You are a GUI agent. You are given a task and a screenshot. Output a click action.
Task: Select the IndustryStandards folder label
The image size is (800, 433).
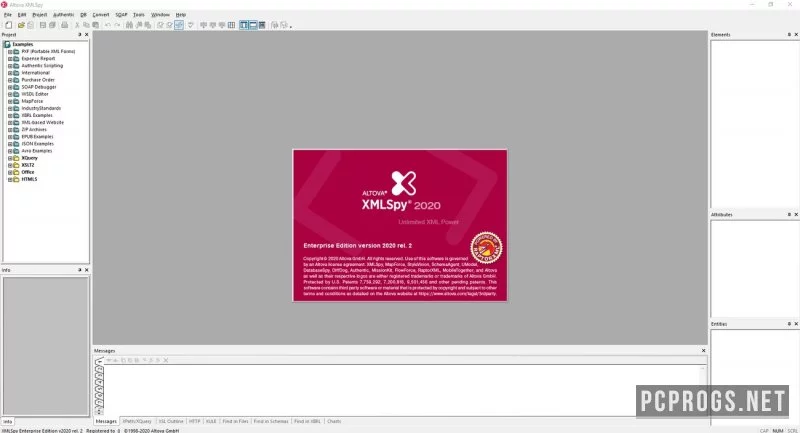[x=41, y=109]
